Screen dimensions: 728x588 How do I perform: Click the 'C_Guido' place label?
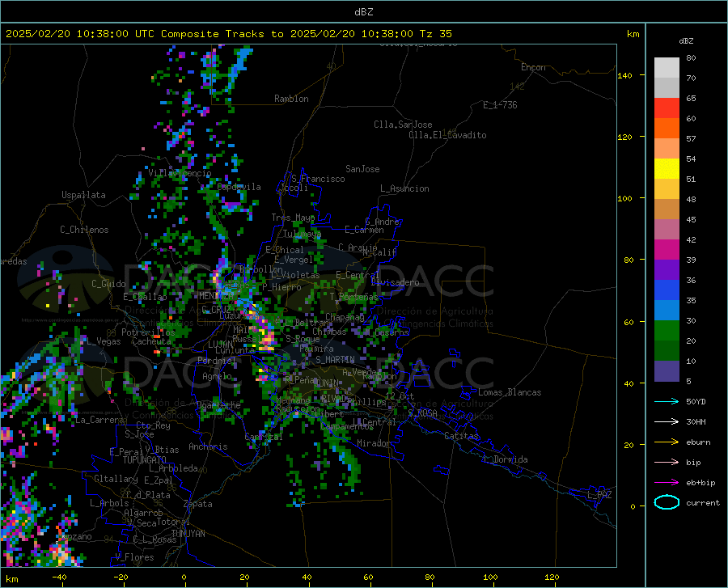pos(108,284)
